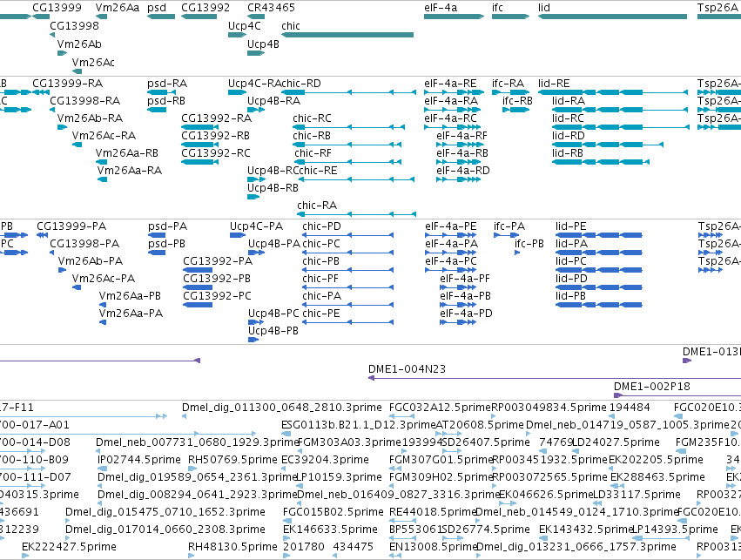Select transcript eIF-4a-RF
Image resolution: width=741 pixels, height=560 pixels.
pos(461,136)
